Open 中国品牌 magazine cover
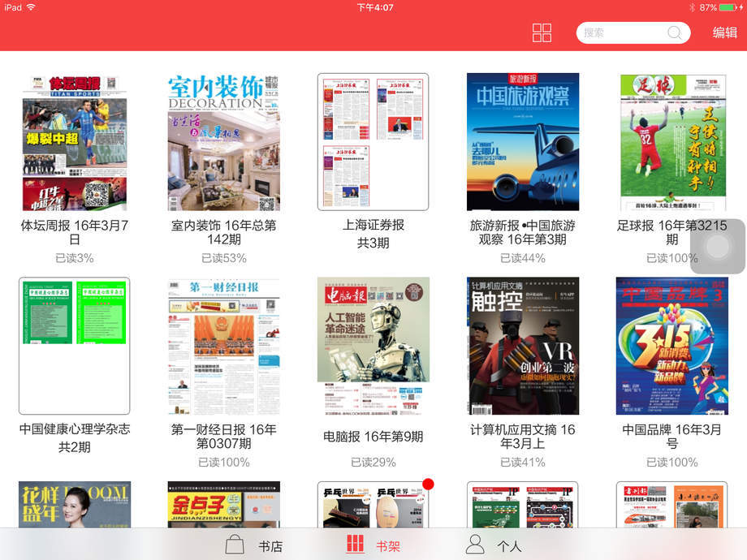The image size is (747, 560). click(x=672, y=346)
